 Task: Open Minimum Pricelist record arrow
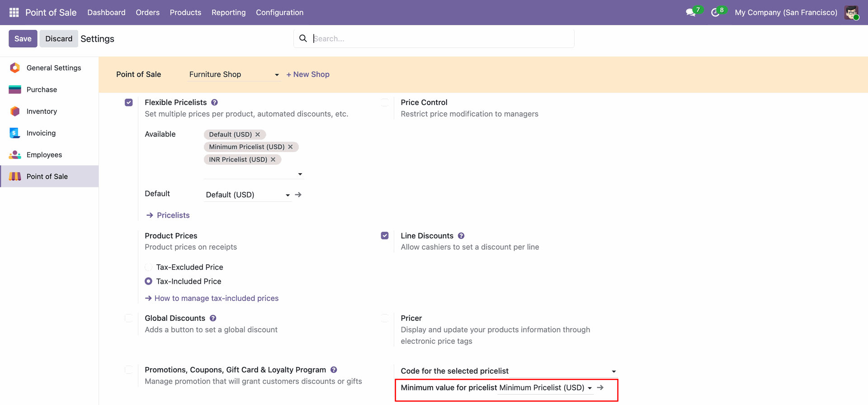[x=600, y=387]
